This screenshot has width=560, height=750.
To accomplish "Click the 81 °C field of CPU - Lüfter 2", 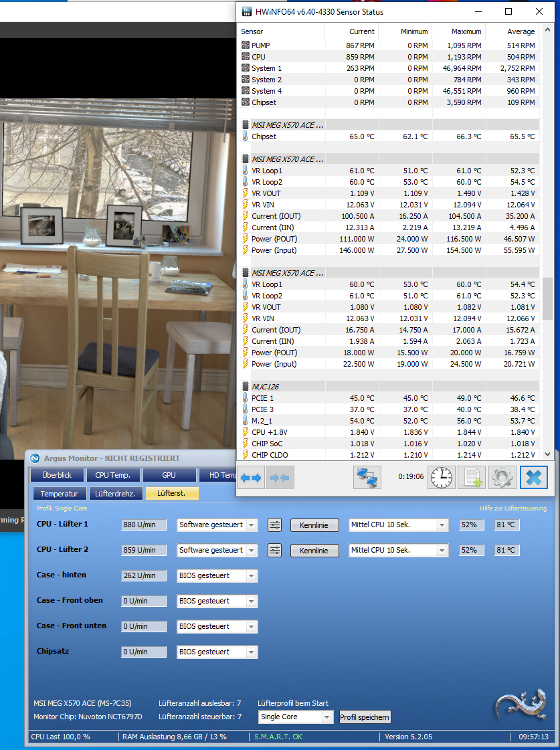I will click(506, 550).
